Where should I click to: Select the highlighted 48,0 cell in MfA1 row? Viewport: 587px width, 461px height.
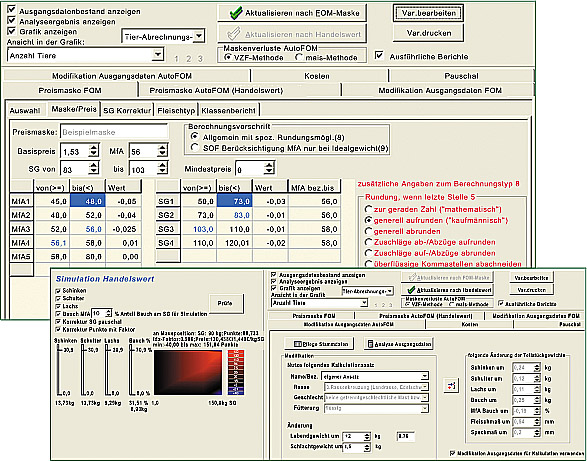[x=88, y=201]
